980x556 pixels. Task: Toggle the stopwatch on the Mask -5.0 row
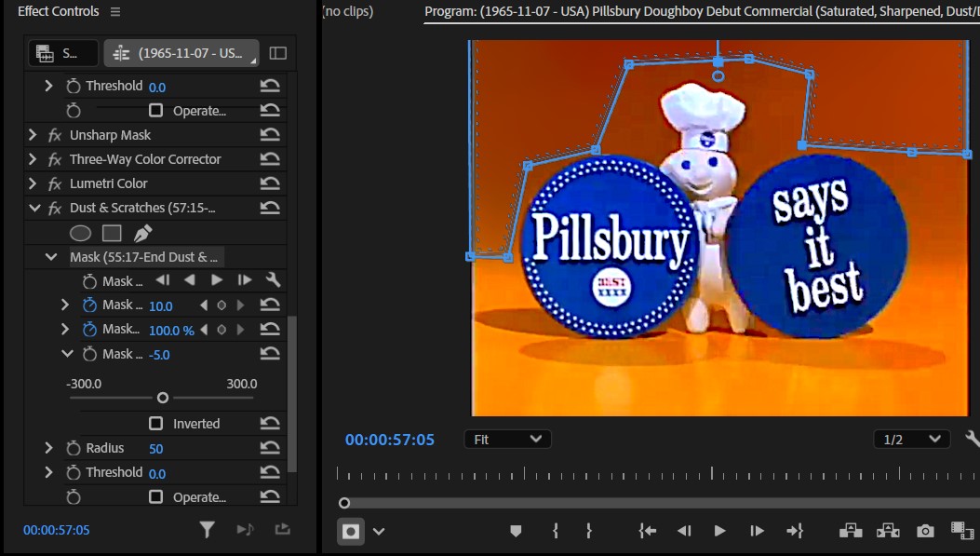tap(89, 354)
